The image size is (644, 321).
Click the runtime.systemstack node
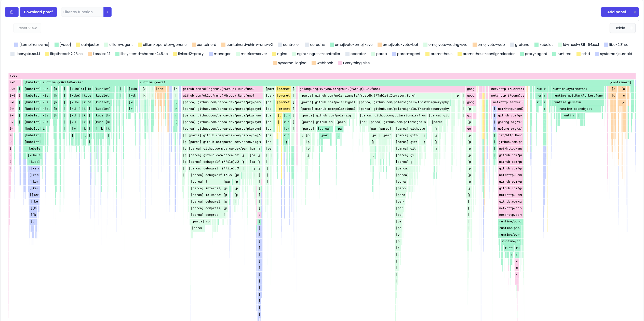[x=578, y=89]
